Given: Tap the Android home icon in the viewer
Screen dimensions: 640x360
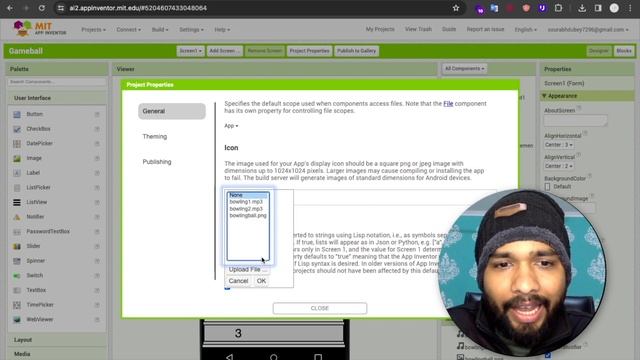Looking at the screenshot, I should 273,357.
